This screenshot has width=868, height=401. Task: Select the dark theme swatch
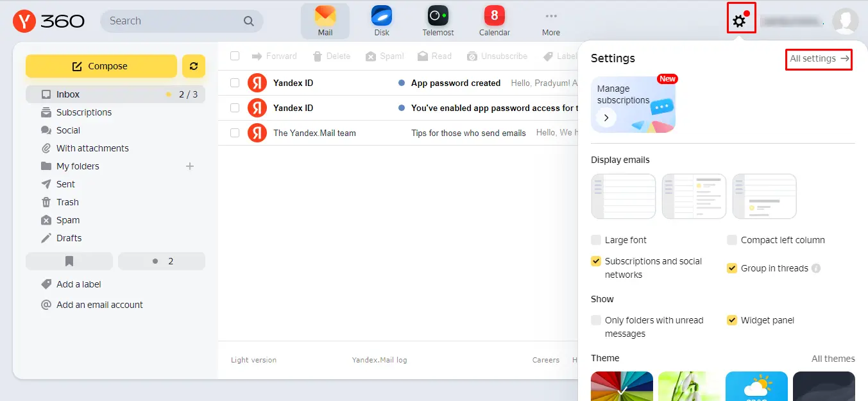coord(824,386)
